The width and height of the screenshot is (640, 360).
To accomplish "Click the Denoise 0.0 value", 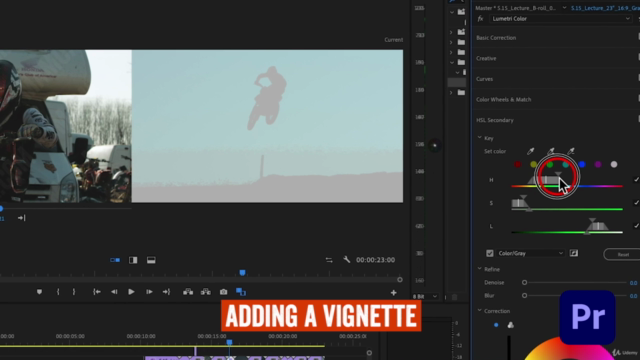I will click(633, 283).
